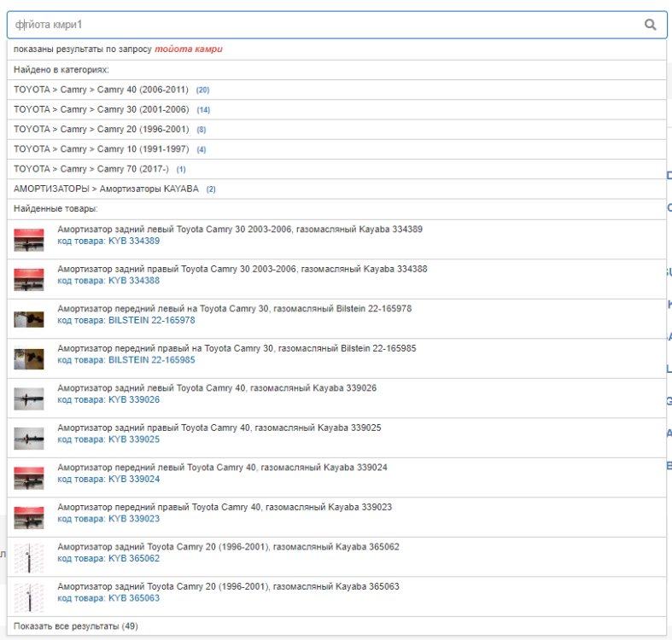The width and height of the screenshot is (672, 640).
Task: Select the Kayaba 365063 rear shock title
Action: [228, 586]
